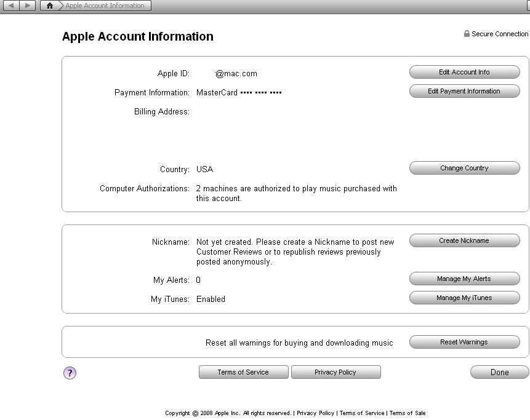The height and width of the screenshot is (420, 530).
Task: Open the Terms of Service button
Action: (243, 372)
